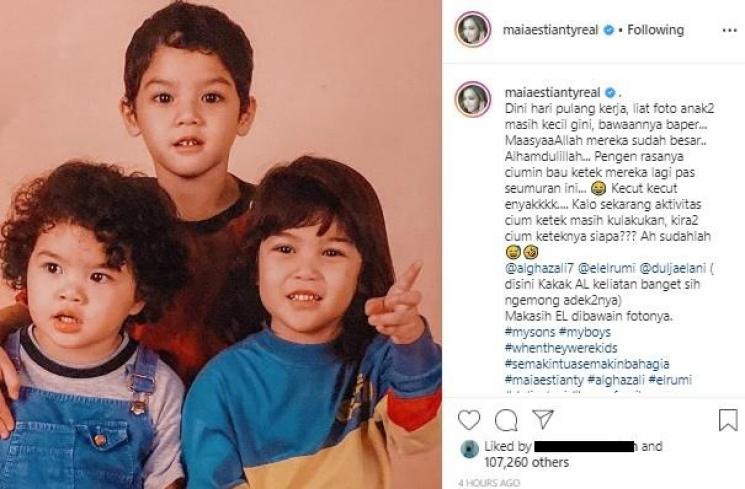Open the @elelrumi mention
Image resolution: width=745 pixels, height=489 pixels.
(606, 268)
